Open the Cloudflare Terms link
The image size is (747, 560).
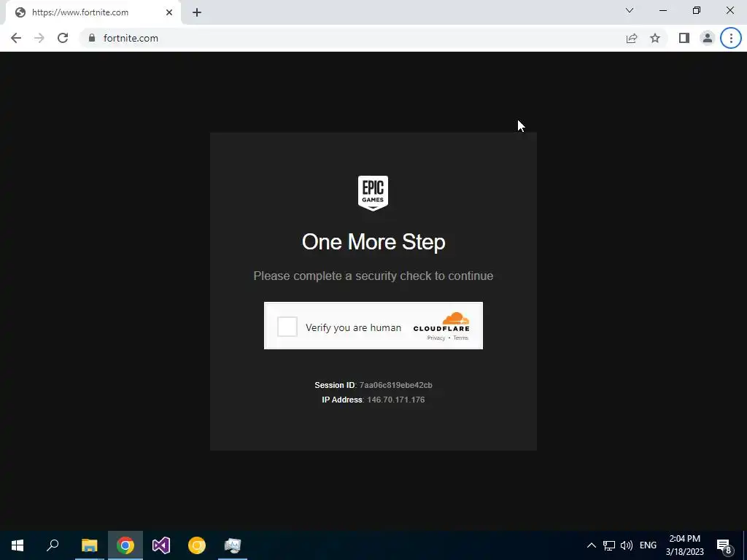click(461, 338)
